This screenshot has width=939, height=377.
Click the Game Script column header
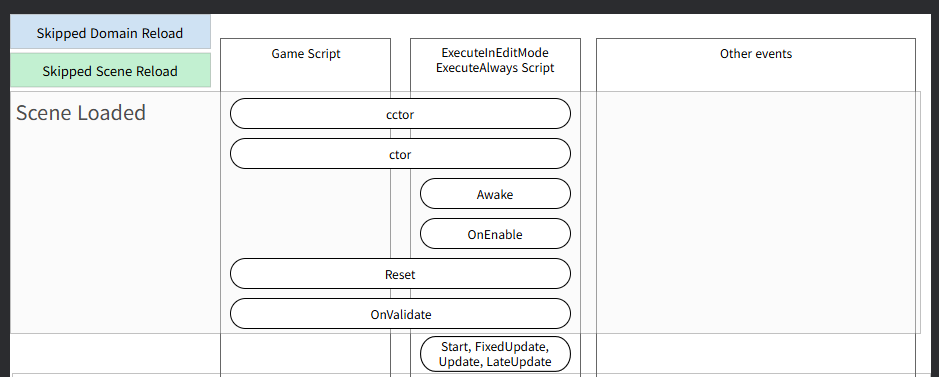pyautogui.click(x=305, y=54)
